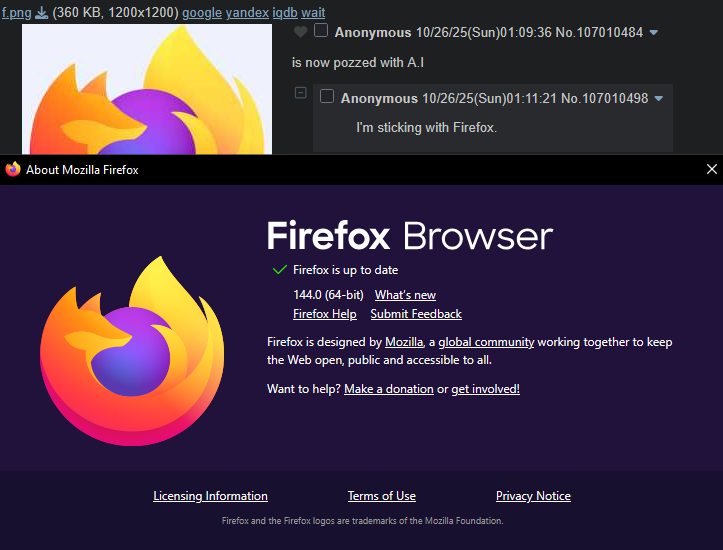This screenshot has width=723, height=550.
Task: Click Anonymous name on post 107010498
Action: pyautogui.click(x=379, y=98)
